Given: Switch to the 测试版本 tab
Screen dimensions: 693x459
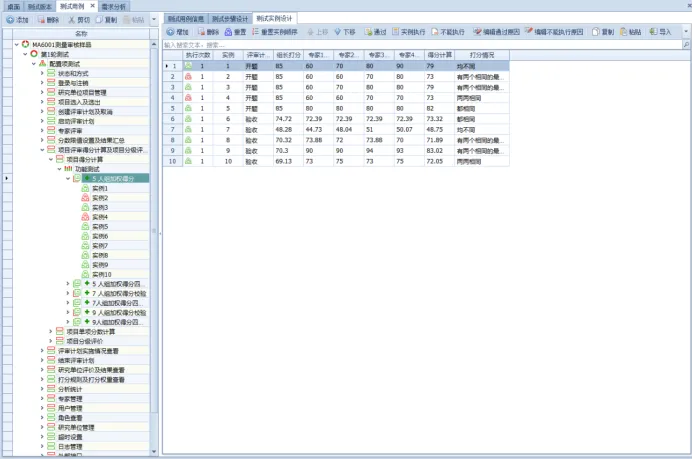Looking at the screenshot, I should [x=40, y=6].
